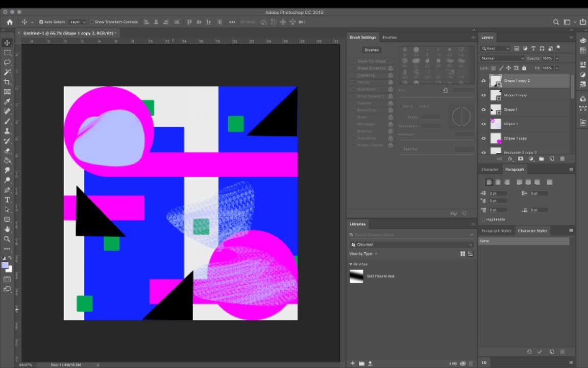The image size is (588, 368).
Task: Hide the Ellipse 1 layer
Action: (x=483, y=124)
